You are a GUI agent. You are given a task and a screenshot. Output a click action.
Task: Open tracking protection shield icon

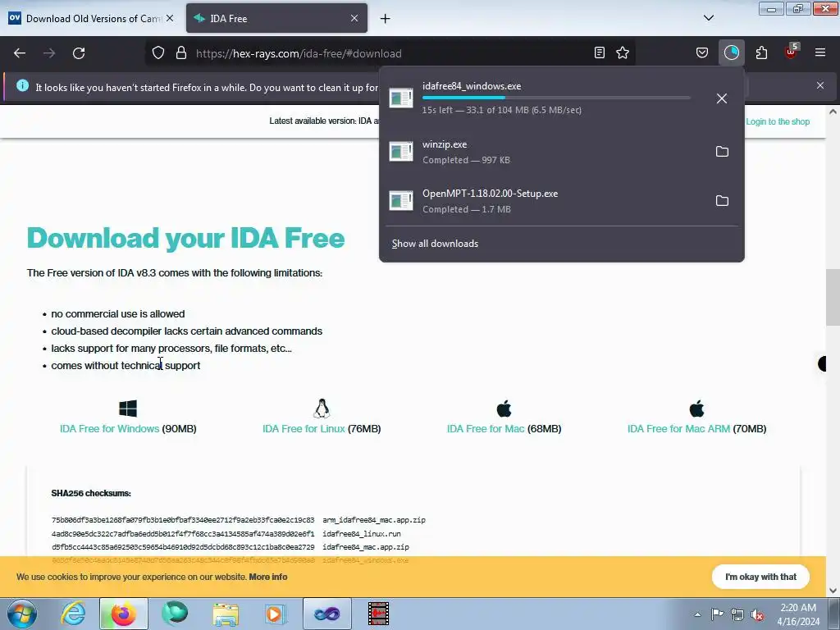(158, 53)
